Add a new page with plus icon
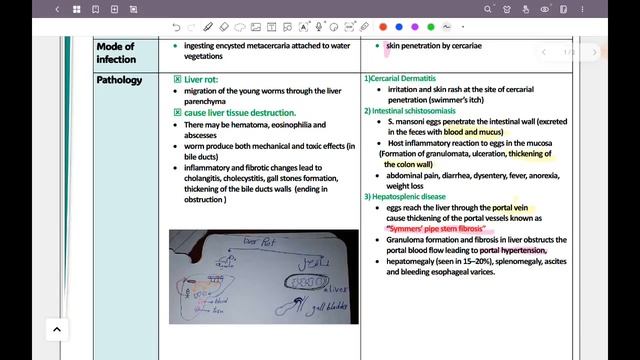 click(114, 9)
